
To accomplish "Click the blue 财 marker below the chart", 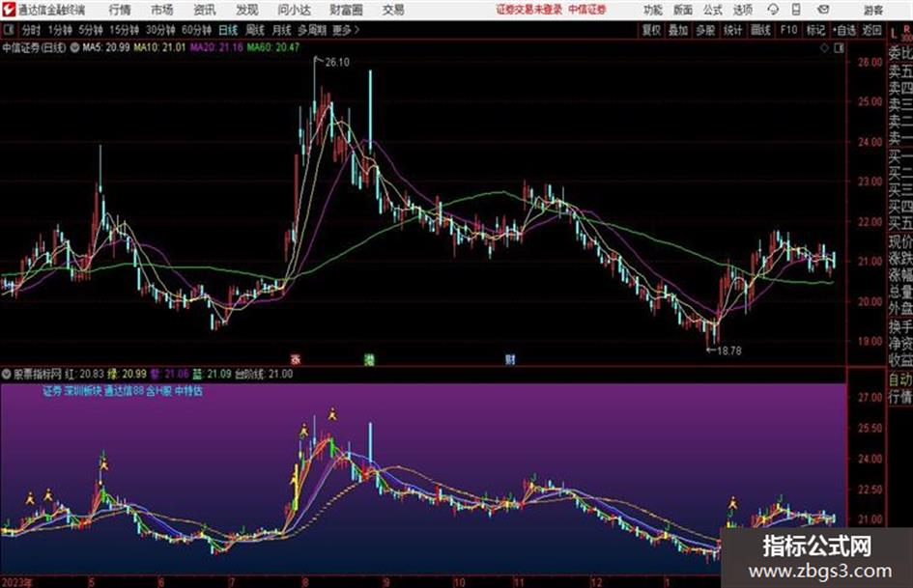I will pyautogui.click(x=510, y=360).
